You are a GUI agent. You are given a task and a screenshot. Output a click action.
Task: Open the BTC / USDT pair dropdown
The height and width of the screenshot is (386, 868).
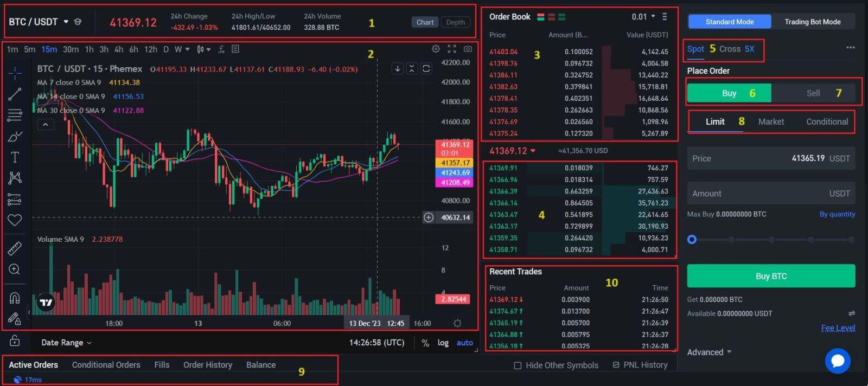click(x=66, y=22)
